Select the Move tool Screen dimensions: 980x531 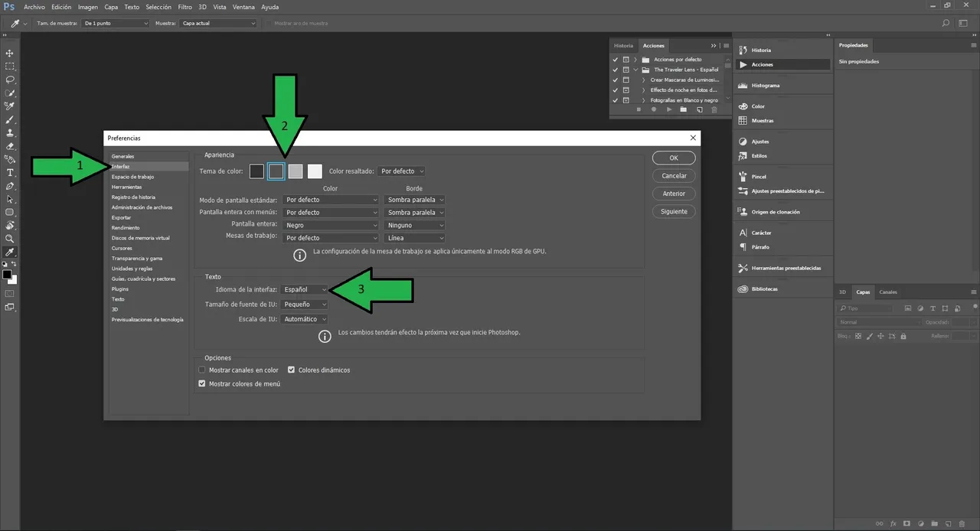(10, 53)
